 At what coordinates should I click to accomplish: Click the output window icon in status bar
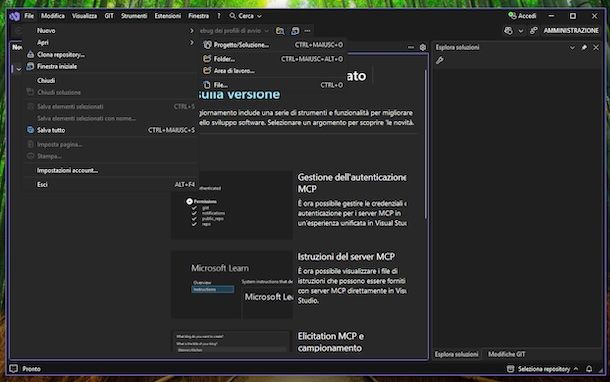(x=14, y=368)
